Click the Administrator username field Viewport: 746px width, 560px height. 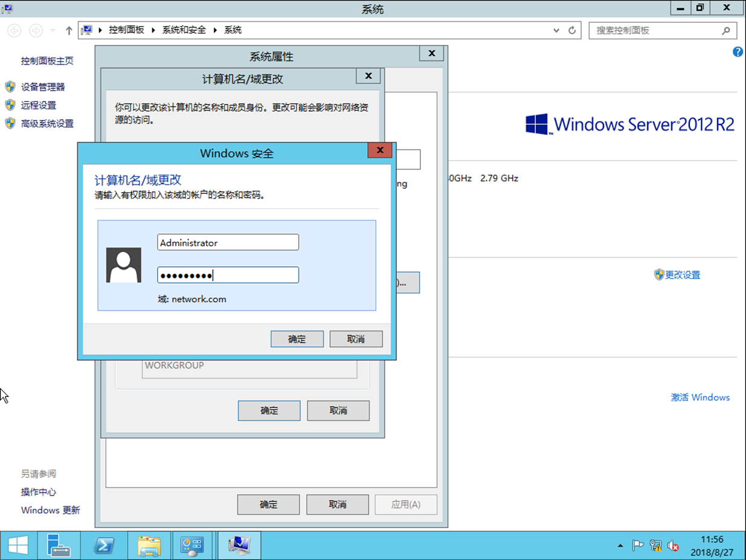tap(228, 242)
